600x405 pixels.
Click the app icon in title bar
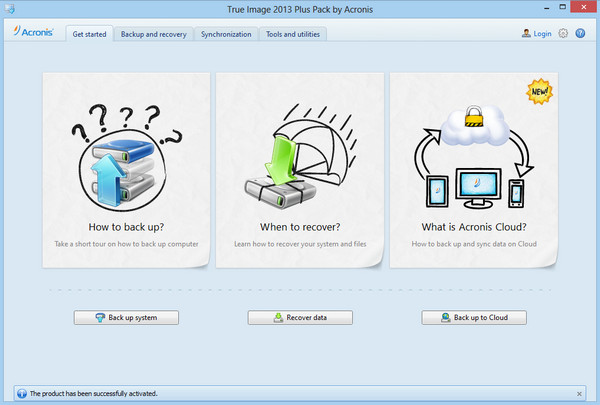tap(9, 9)
